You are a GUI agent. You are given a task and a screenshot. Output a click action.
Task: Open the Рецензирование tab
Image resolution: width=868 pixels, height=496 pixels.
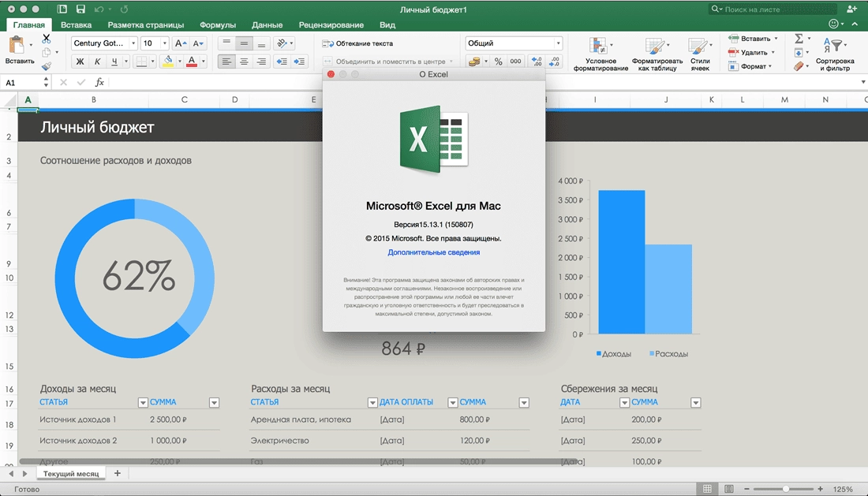[x=331, y=25]
